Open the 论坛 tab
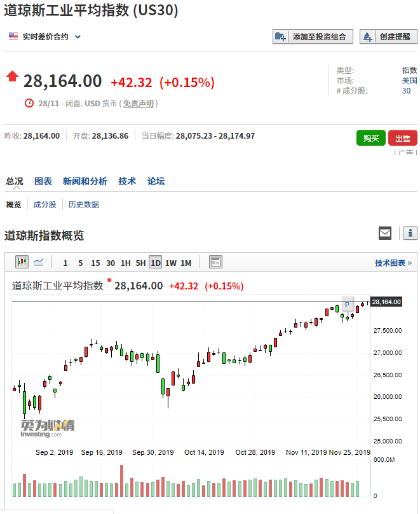 tap(156, 181)
